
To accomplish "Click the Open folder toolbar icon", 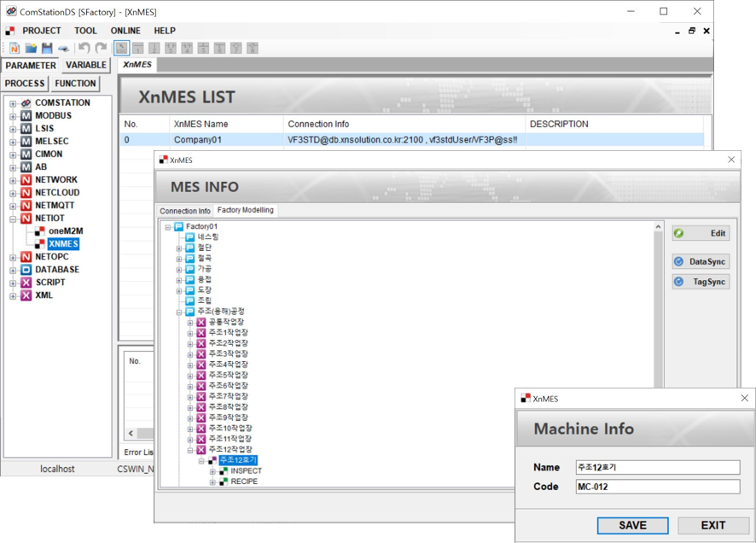I will click(x=31, y=49).
